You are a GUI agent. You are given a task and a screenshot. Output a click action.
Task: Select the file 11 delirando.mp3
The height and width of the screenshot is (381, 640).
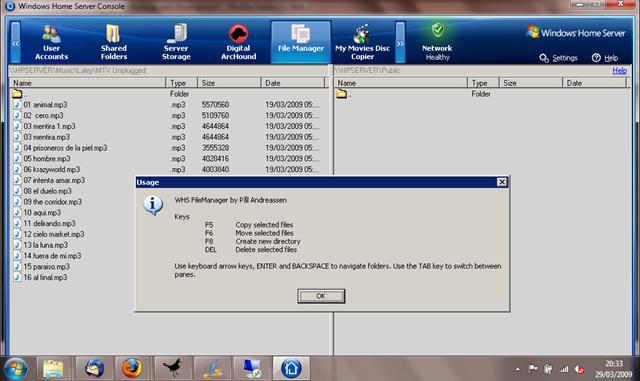(x=49, y=223)
